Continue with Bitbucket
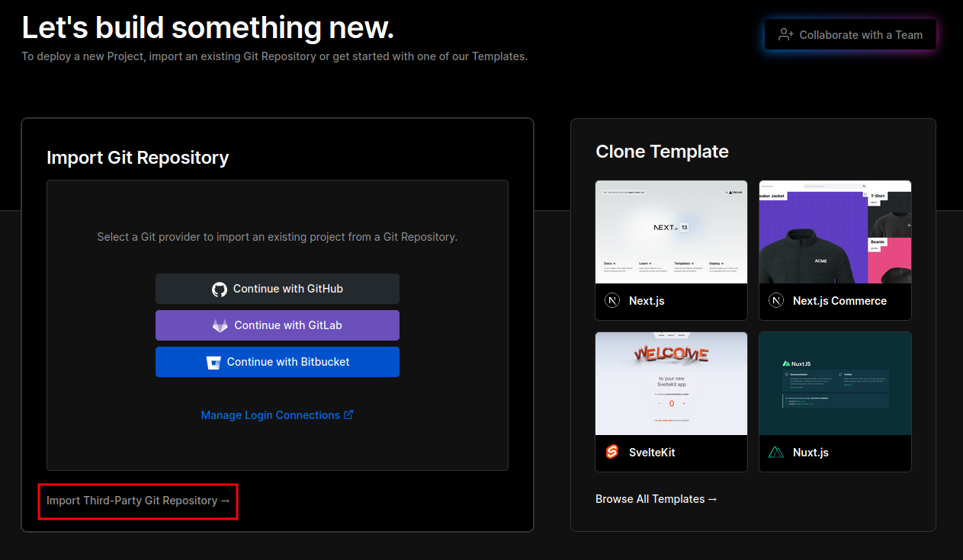Screen dimensions: 963x560 278,362
